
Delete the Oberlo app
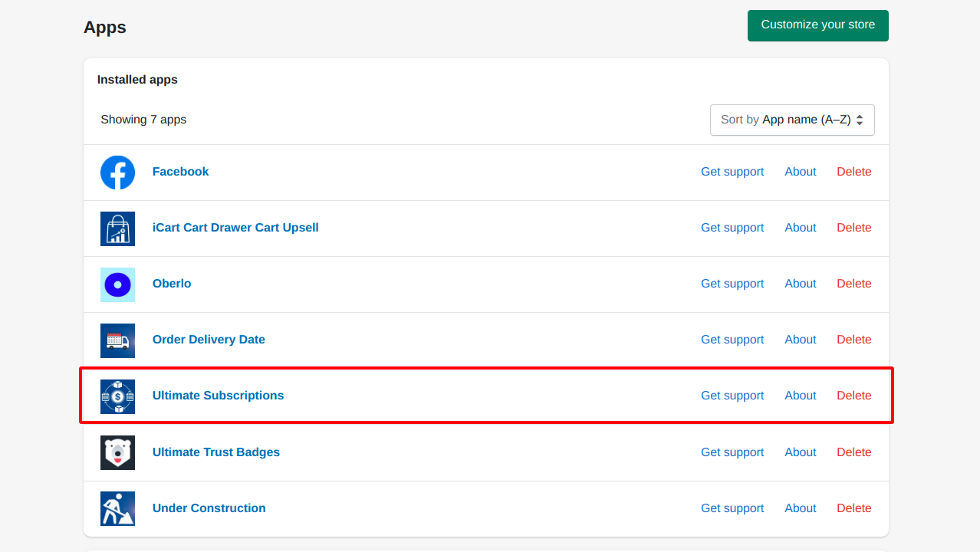(x=854, y=284)
